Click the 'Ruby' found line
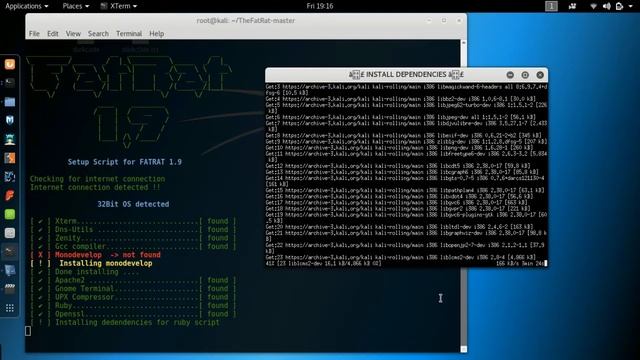Image resolution: width=640 pixels, height=360 pixels. tap(133, 306)
